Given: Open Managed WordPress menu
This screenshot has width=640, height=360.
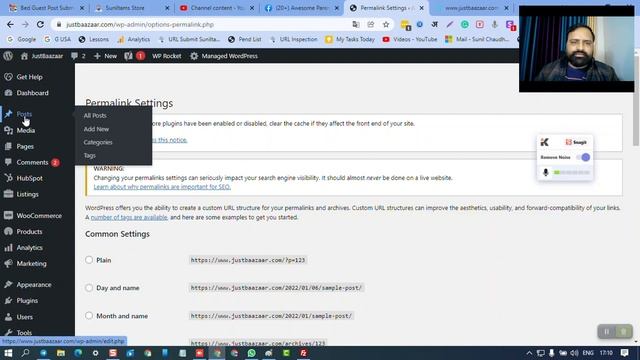Looking at the screenshot, I should point(224,56).
